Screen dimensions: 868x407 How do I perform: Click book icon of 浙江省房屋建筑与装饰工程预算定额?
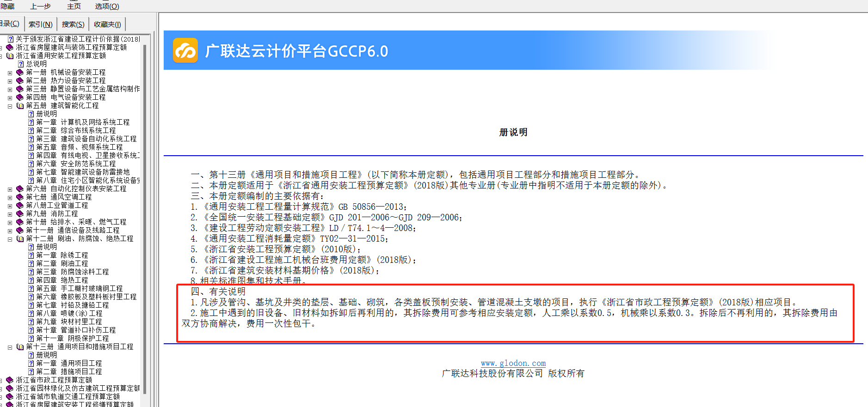10,47
